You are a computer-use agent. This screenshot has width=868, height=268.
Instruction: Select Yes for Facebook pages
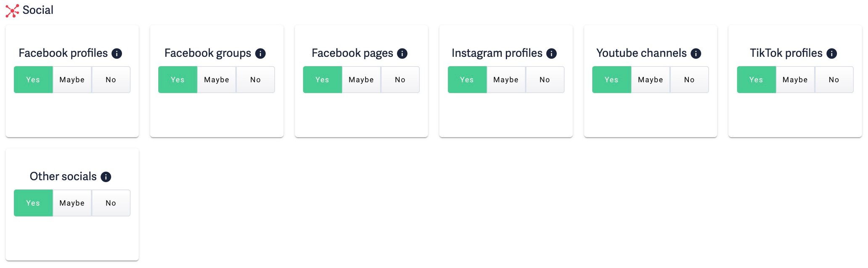coord(322,80)
